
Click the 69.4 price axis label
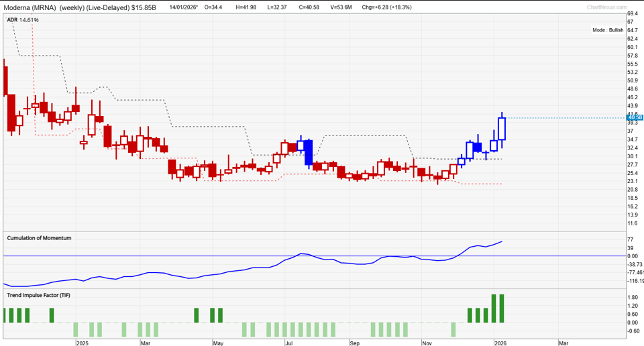[x=633, y=13]
